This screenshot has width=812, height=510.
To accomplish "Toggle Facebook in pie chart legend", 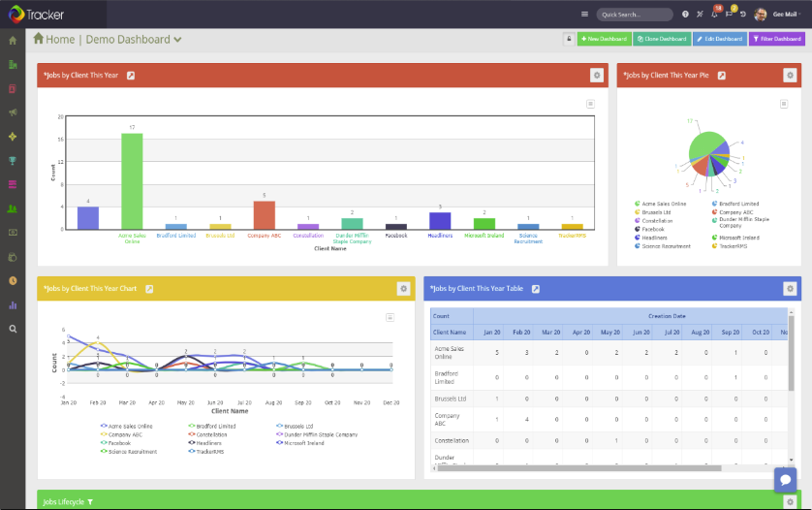I will coord(649,229).
